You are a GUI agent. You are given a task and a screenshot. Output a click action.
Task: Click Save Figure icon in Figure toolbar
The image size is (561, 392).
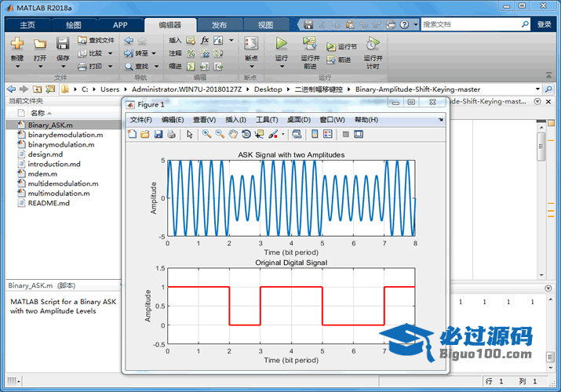158,134
